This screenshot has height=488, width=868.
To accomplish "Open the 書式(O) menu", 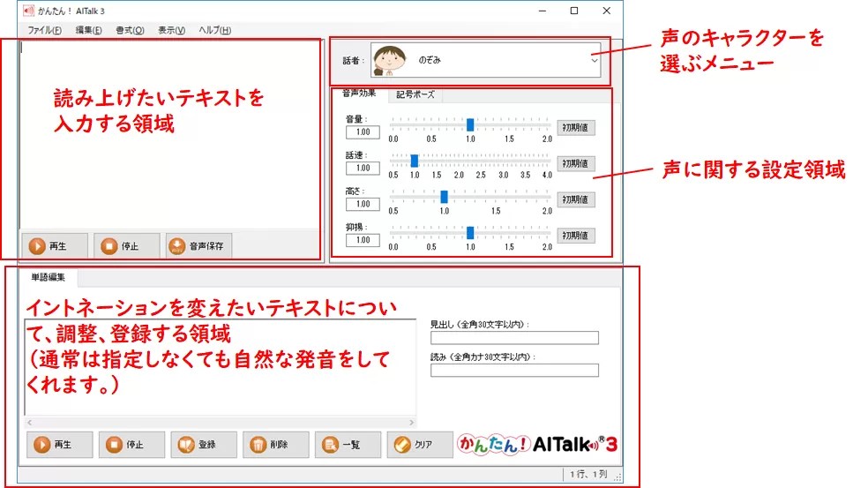I will tap(130, 30).
